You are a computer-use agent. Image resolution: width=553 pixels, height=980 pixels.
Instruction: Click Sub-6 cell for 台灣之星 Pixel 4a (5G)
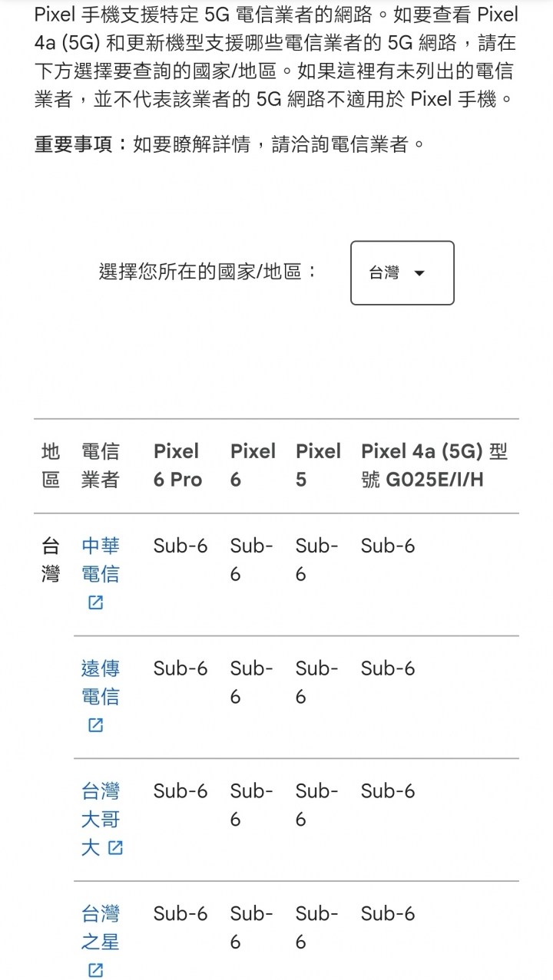(388, 913)
